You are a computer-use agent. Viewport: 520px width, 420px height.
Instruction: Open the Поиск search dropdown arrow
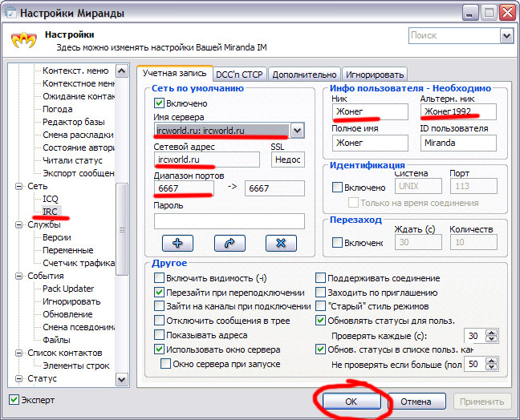(506, 36)
